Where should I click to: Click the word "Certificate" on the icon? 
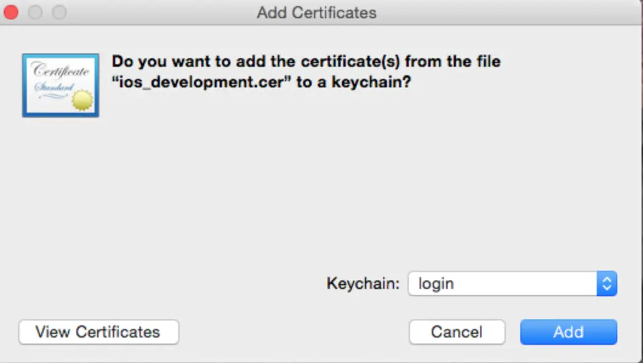(61, 70)
